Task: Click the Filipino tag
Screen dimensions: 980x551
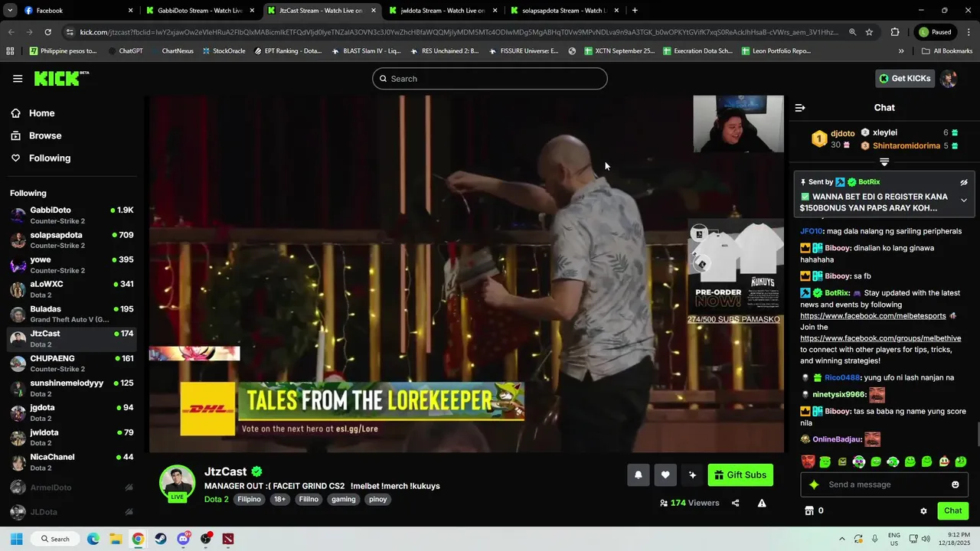Action: click(249, 499)
